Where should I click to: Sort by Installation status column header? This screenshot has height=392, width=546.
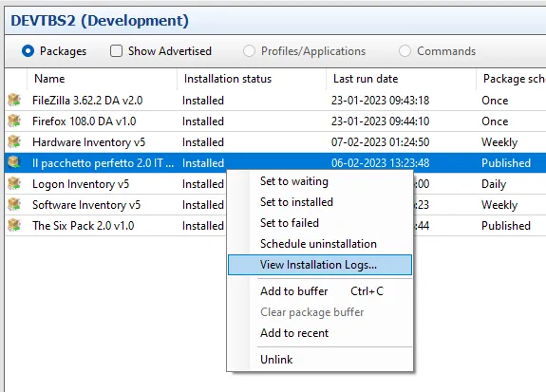252,79
